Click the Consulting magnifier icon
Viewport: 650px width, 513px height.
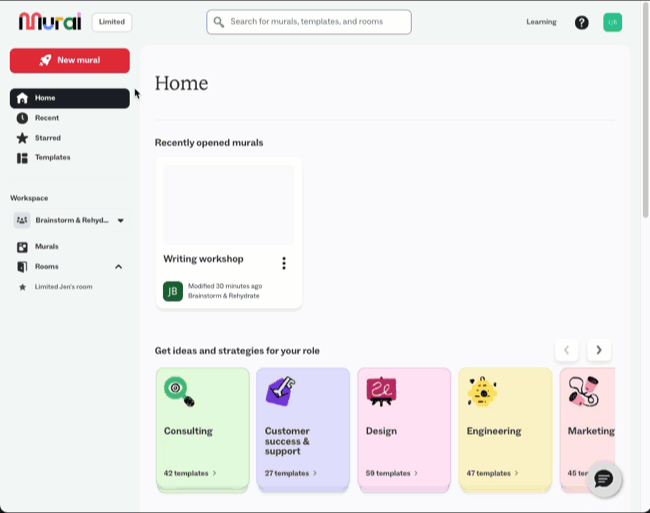pyautogui.click(x=179, y=391)
